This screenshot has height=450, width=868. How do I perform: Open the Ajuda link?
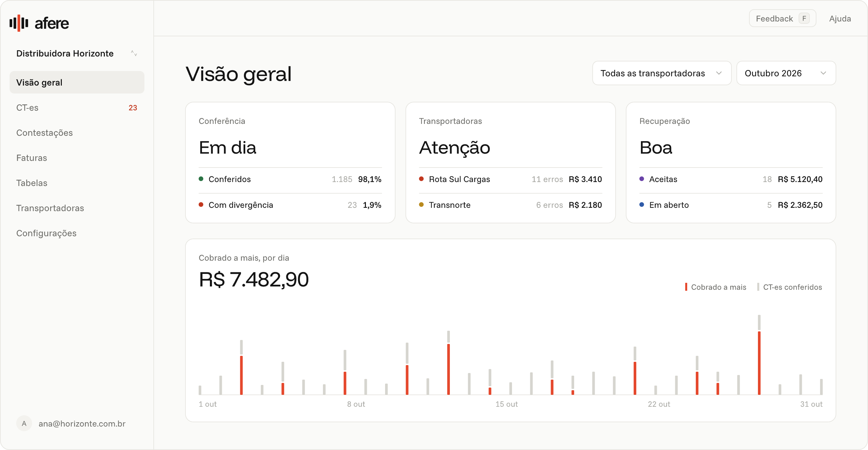click(x=840, y=19)
